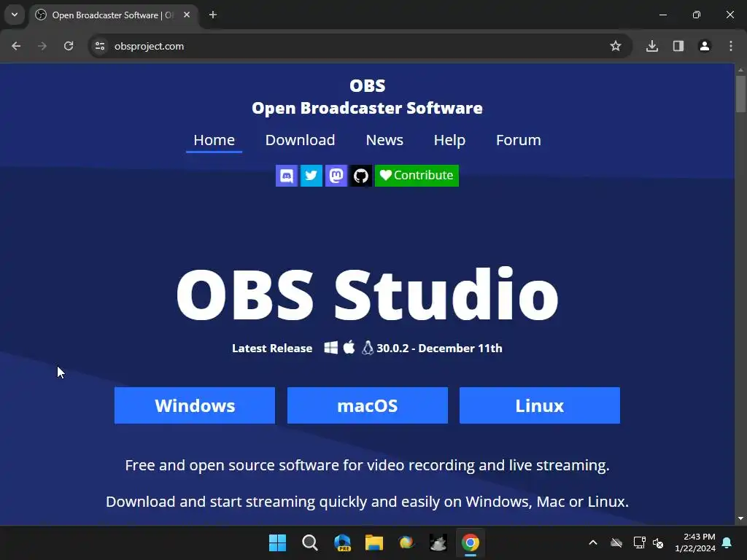The width and height of the screenshot is (747, 560).
Task: Open the OBS Discord icon link
Action: [286, 176]
